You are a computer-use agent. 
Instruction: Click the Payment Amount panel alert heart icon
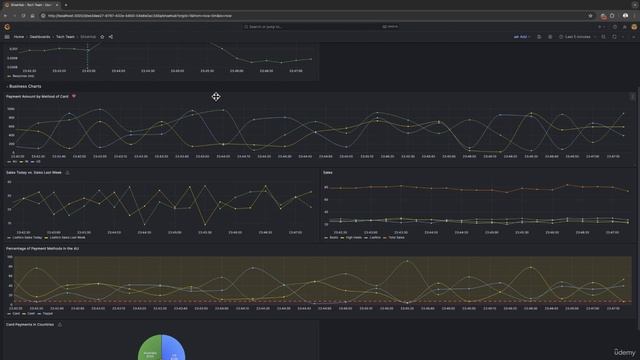(74, 96)
